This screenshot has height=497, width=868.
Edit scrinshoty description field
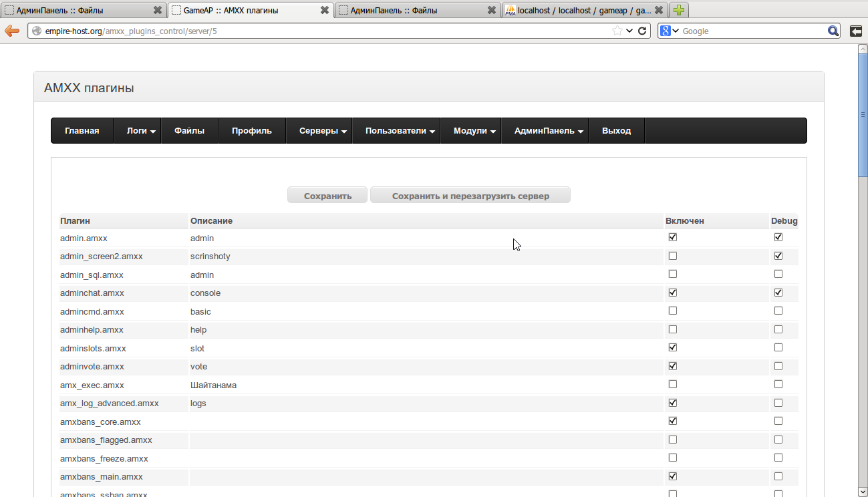426,257
